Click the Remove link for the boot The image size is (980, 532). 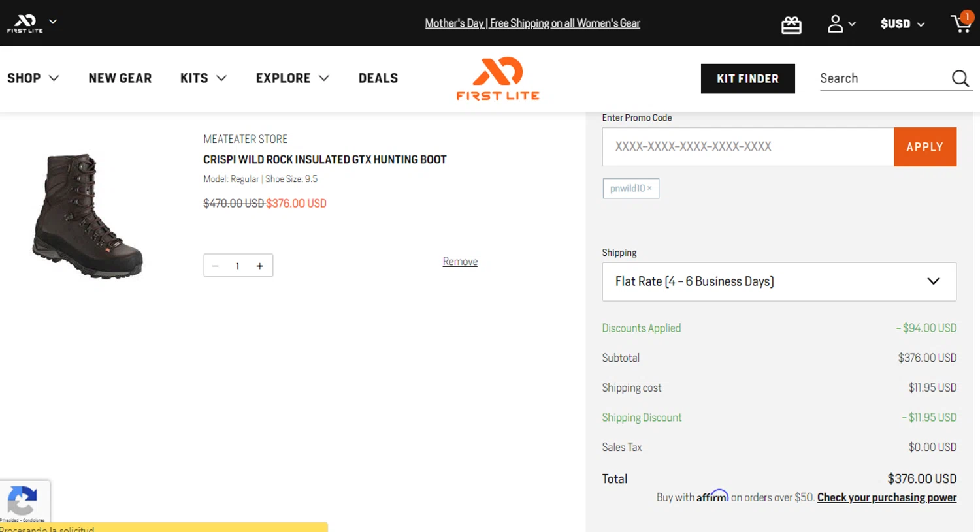pyautogui.click(x=460, y=262)
